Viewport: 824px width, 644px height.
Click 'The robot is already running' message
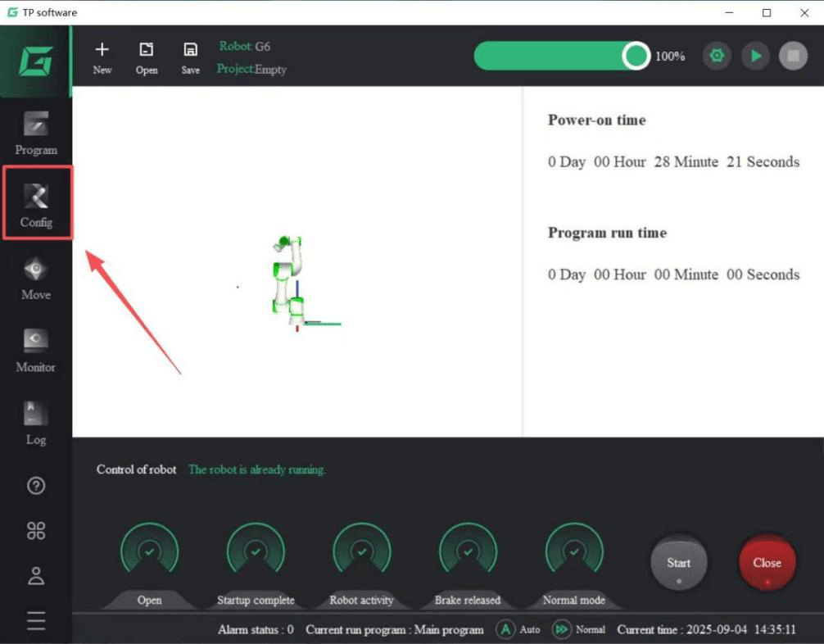click(x=257, y=469)
